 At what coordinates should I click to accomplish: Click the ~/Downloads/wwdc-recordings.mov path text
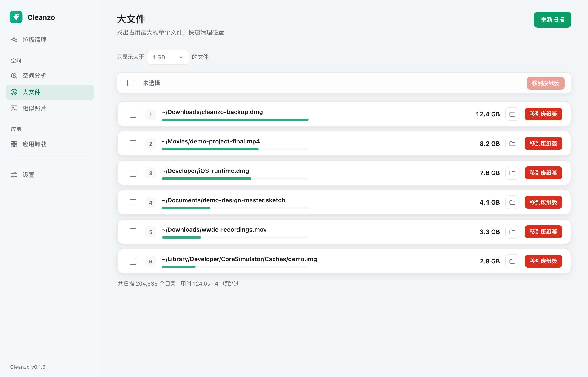tap(214, 230)
